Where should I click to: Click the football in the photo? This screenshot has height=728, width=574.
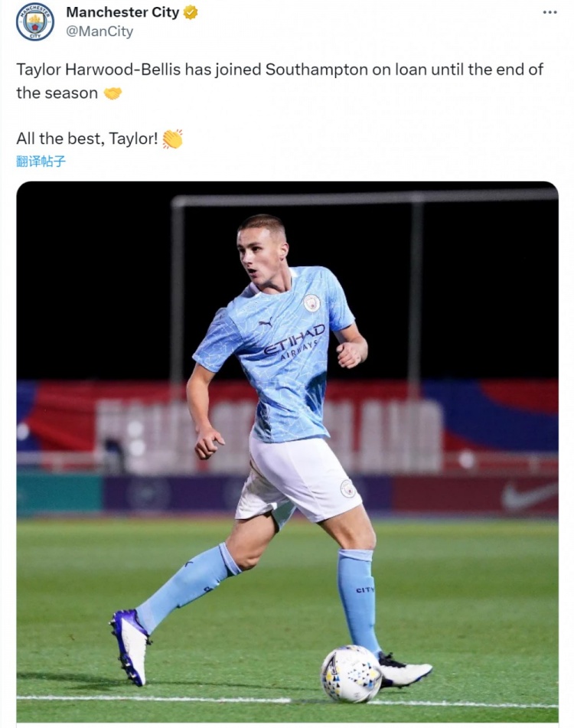(351, 674)
